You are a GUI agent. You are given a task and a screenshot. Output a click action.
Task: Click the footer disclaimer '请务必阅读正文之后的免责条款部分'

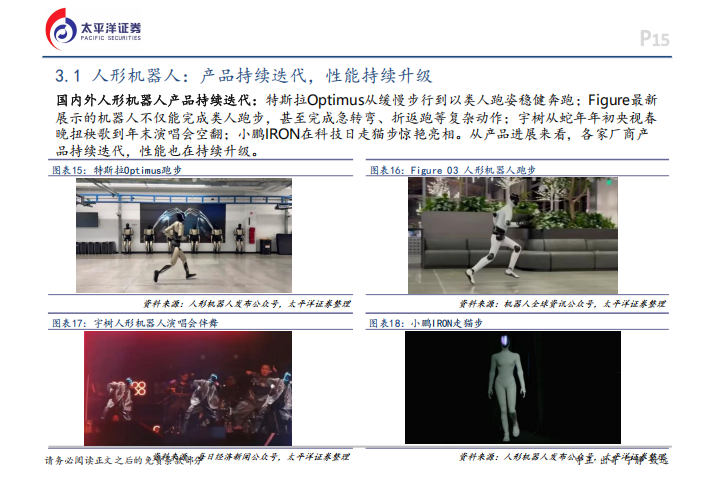123,460
